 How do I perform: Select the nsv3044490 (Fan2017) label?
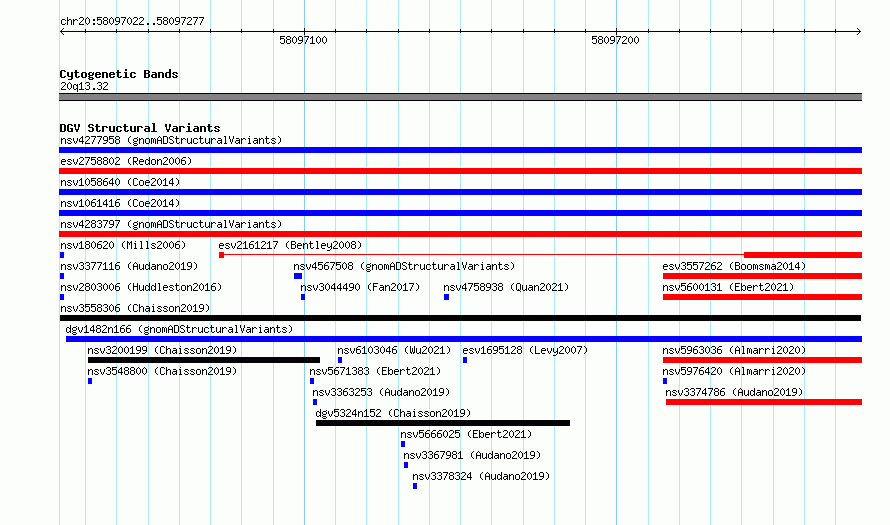click(x=360, y=287)
